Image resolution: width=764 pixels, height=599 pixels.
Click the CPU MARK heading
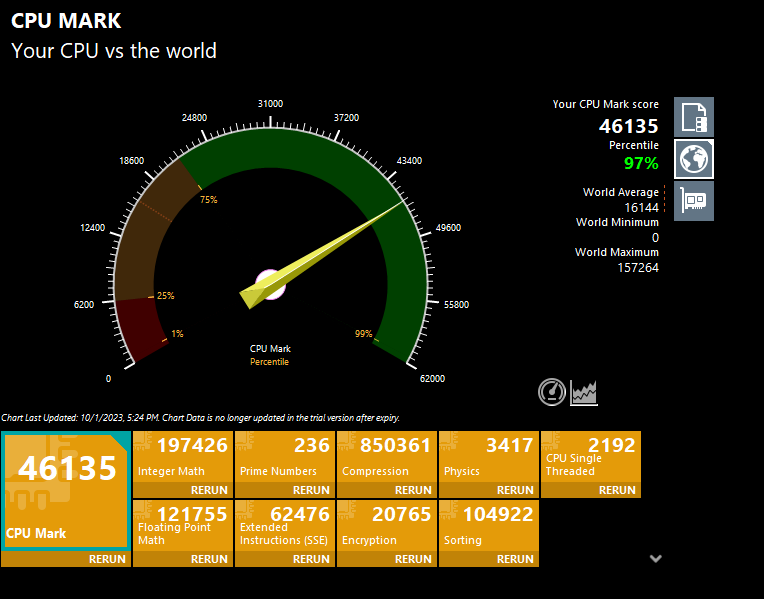pos(66,21)
